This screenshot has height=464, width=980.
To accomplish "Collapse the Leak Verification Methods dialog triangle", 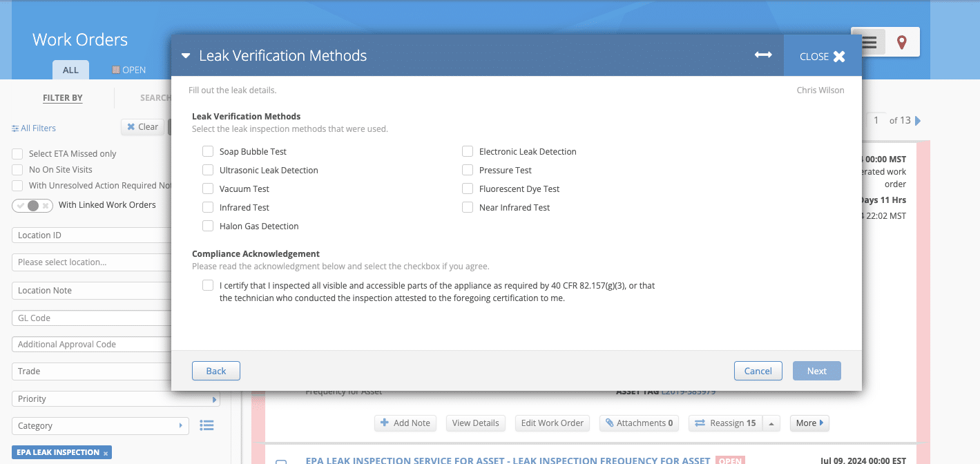I will pos(186,56).
